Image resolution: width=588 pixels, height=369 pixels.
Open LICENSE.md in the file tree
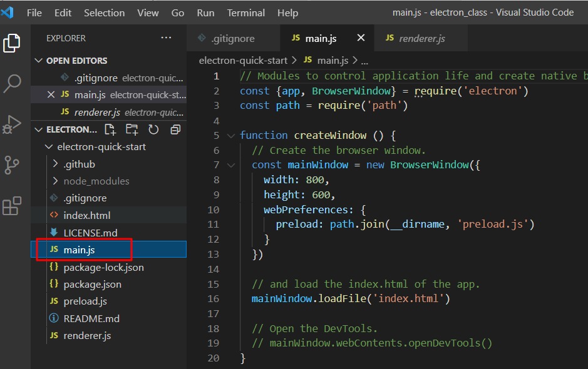(x=109, y=233)
